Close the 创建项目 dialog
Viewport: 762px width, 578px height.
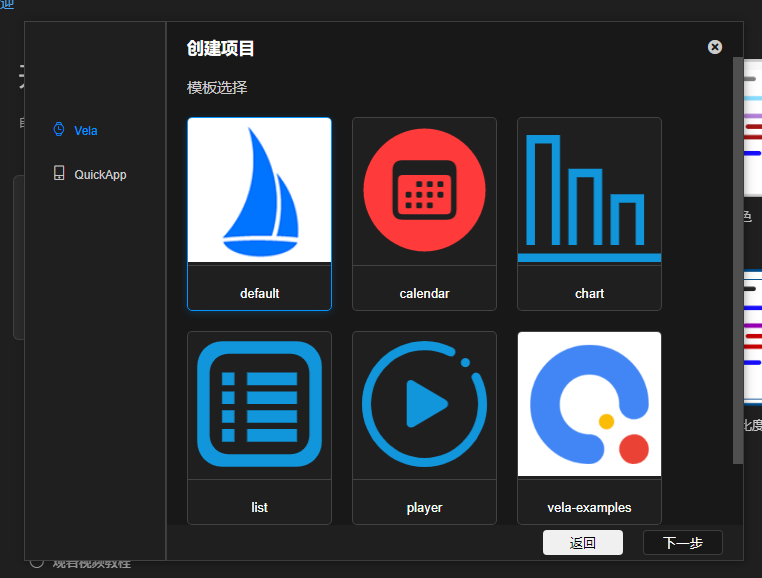click(714, 47)
